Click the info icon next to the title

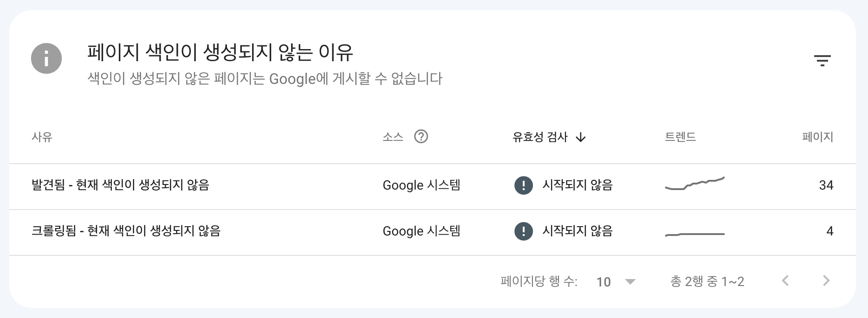pos(46,58)
